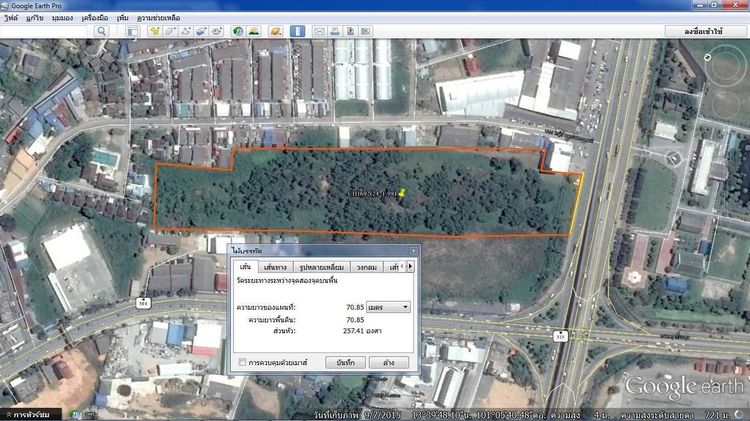The width and height of the screenshot is (750, 421).
Task: Click the Email envelope toolbar icon
Action: pyautogui.click(x=319, y=32)
